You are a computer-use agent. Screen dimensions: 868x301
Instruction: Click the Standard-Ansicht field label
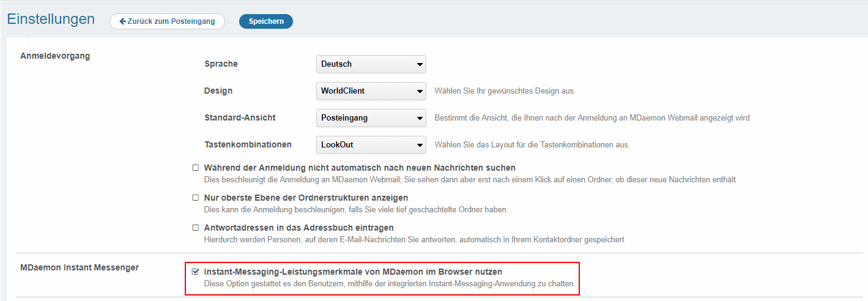pos(240,117)
